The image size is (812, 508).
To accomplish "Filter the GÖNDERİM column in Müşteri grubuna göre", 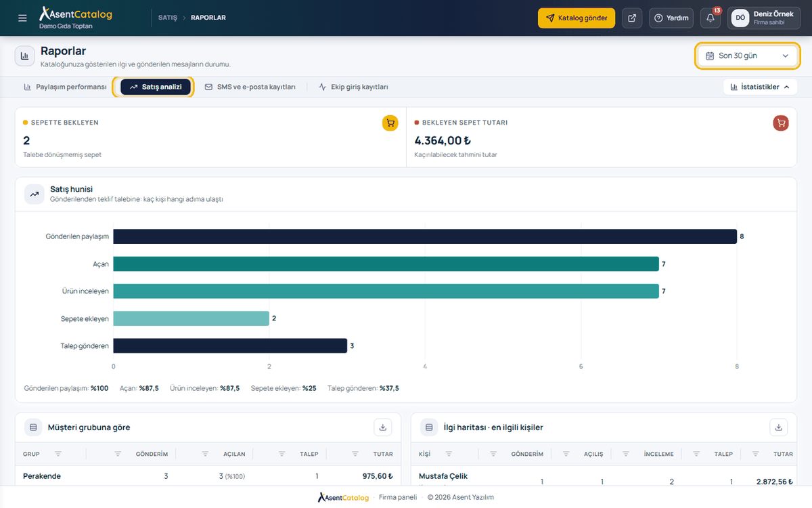I will tap(118, 454).
